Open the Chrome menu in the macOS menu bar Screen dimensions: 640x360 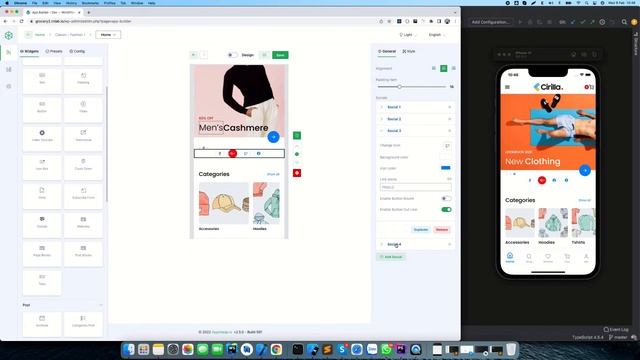tap(20, 3)
